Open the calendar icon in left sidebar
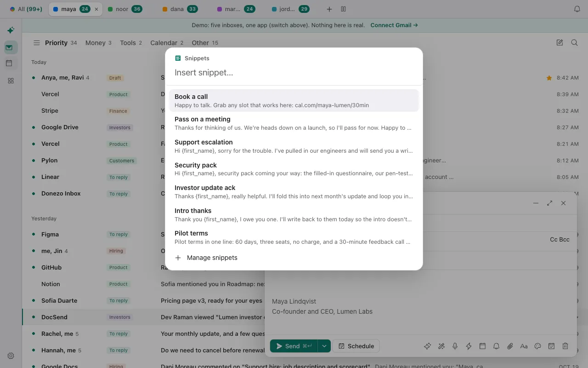This screenshot has height=368, width=588. point(9,63)
